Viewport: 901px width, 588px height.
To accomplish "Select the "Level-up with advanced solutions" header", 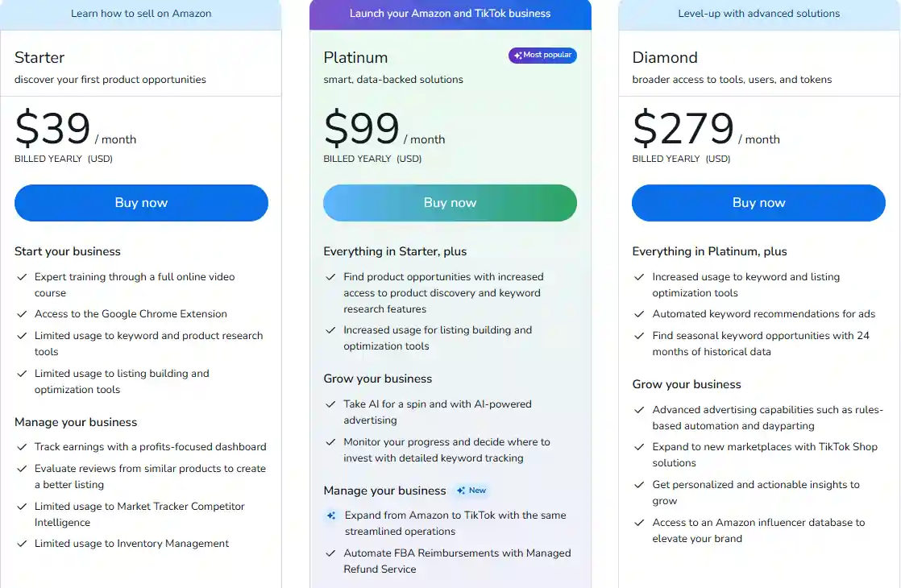I will [x=758, y=14].
